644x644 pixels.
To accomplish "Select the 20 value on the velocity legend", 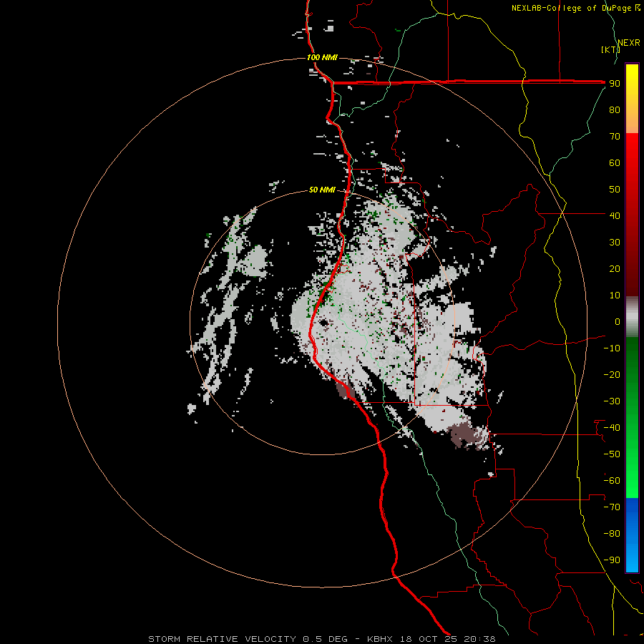I will coord(615,268).
